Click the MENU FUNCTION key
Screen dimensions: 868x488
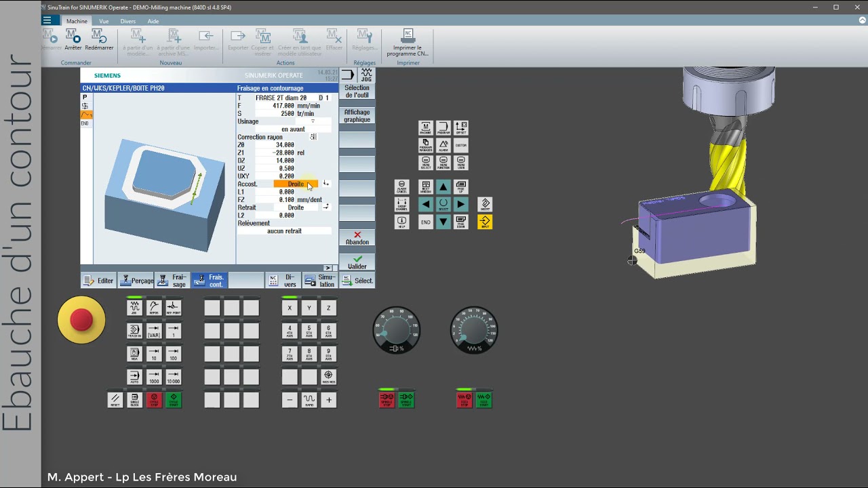click(x=443, y=163)
